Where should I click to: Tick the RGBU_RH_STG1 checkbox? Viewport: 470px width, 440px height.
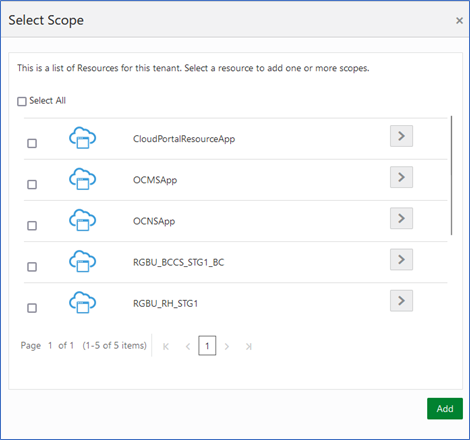point(32,308)
